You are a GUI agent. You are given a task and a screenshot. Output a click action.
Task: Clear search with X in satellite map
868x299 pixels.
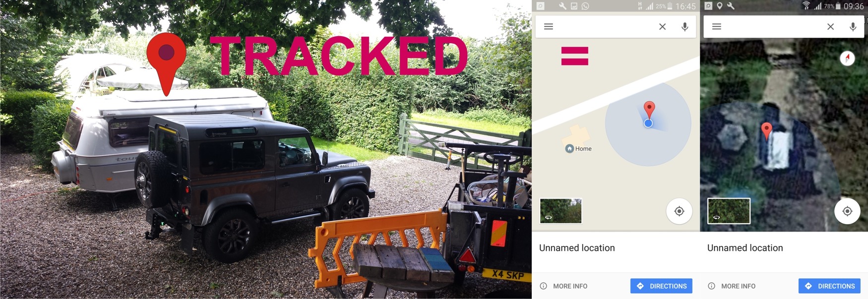coord(830,27)
